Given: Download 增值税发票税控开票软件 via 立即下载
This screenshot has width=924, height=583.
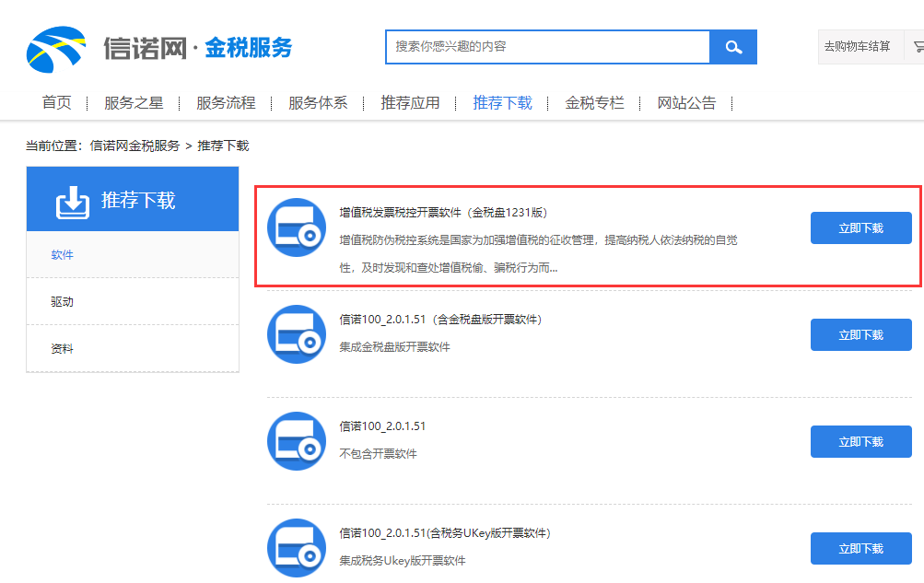Looking at the screenshot, I should [x=861, y=227].
